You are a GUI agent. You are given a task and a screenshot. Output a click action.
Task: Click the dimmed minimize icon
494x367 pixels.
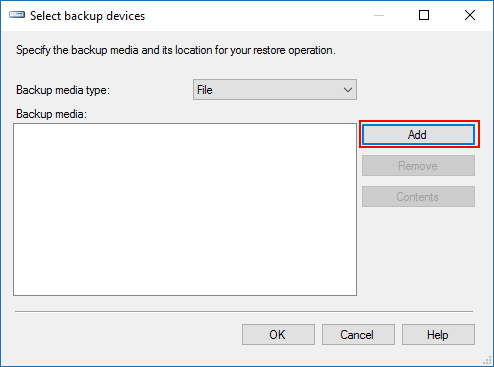pyautogui.click(x=379, y=15)
